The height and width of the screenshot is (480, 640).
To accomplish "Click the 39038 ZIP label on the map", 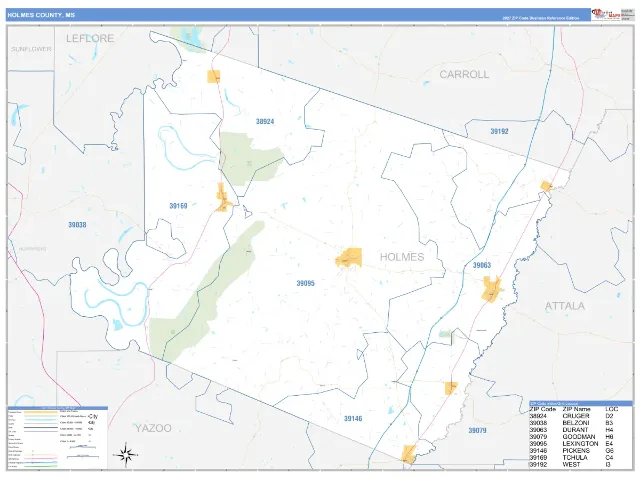I will 77,224.
